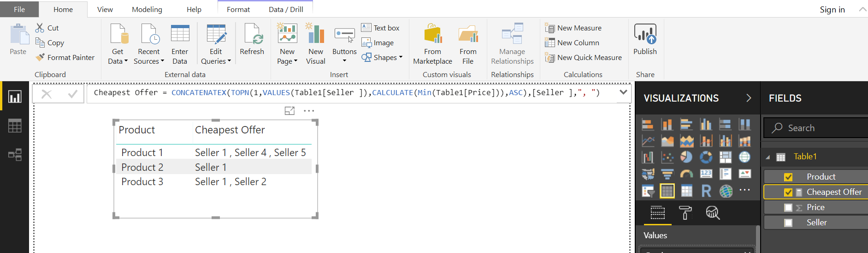Open Fields well pane icon

click(657, 213)
